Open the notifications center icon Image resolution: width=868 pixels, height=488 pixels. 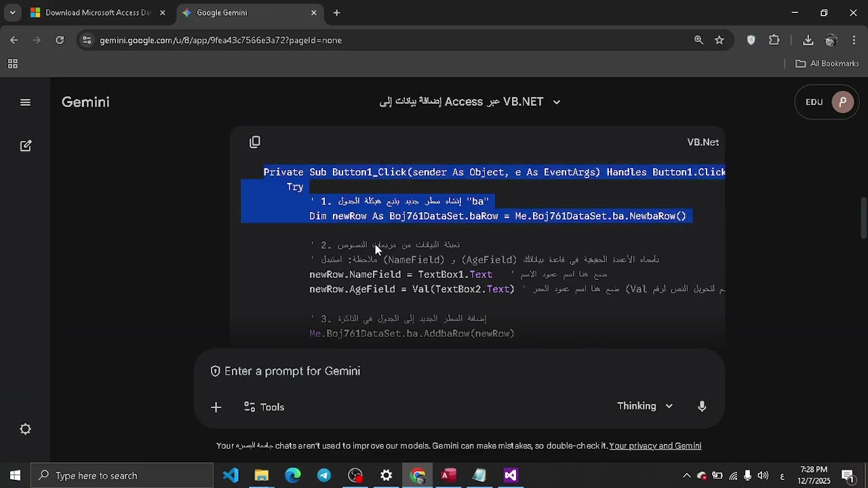pyautogui.click(x=848, y=476)
